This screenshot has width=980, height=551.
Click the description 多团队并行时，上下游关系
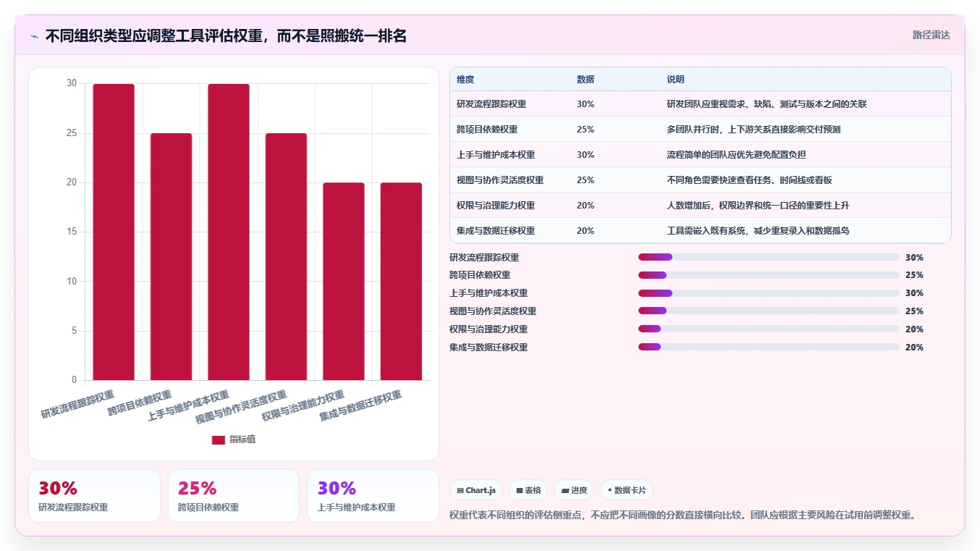coord(753,130)
